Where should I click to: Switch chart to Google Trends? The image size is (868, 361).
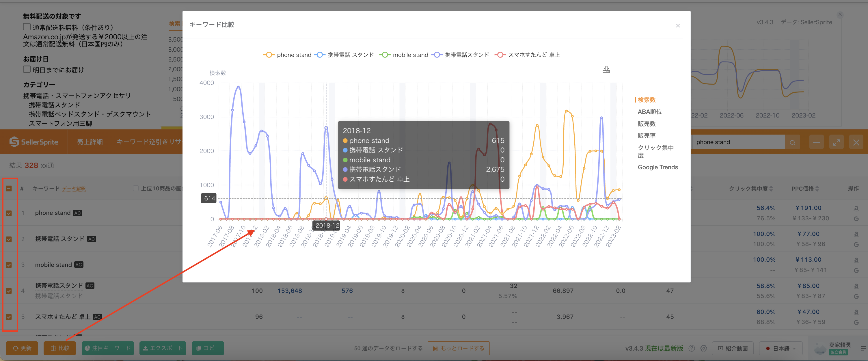(x=658, y=167)
